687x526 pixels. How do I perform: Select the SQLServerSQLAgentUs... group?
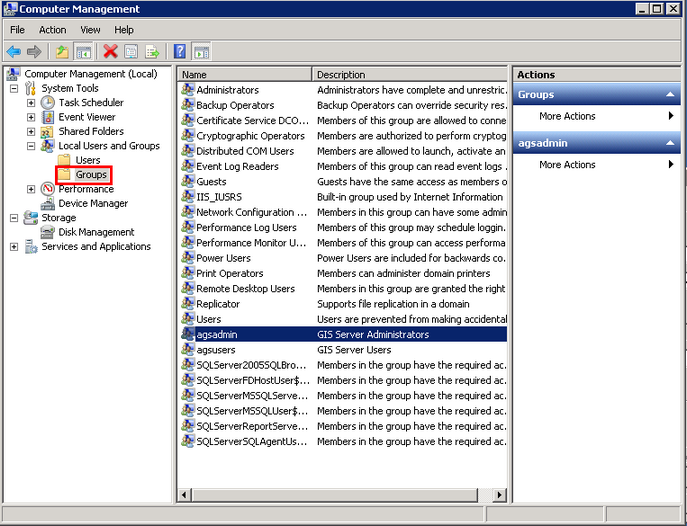(251, 441)
